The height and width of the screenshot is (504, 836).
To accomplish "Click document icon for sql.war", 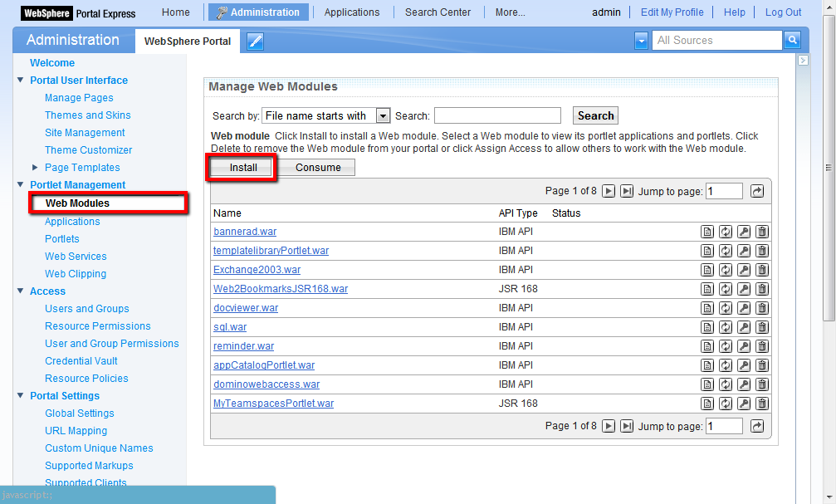I will (x=707, y=327).
